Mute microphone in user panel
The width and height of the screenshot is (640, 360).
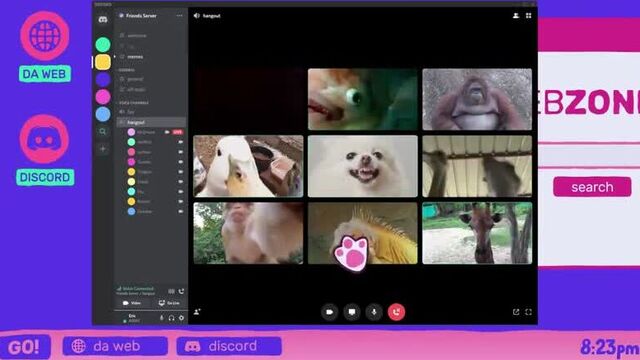pos(162,318)
